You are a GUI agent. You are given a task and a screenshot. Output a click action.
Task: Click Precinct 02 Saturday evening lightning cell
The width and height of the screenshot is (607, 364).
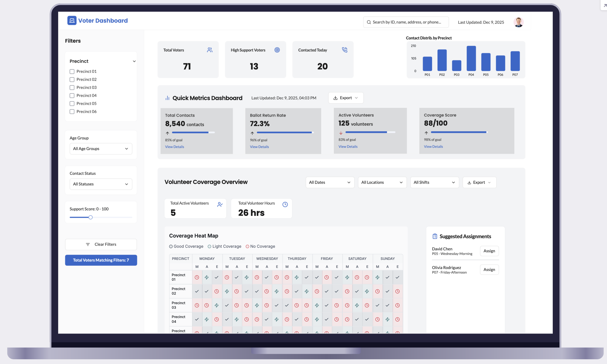pyautogui.click(x=367, y=291)
